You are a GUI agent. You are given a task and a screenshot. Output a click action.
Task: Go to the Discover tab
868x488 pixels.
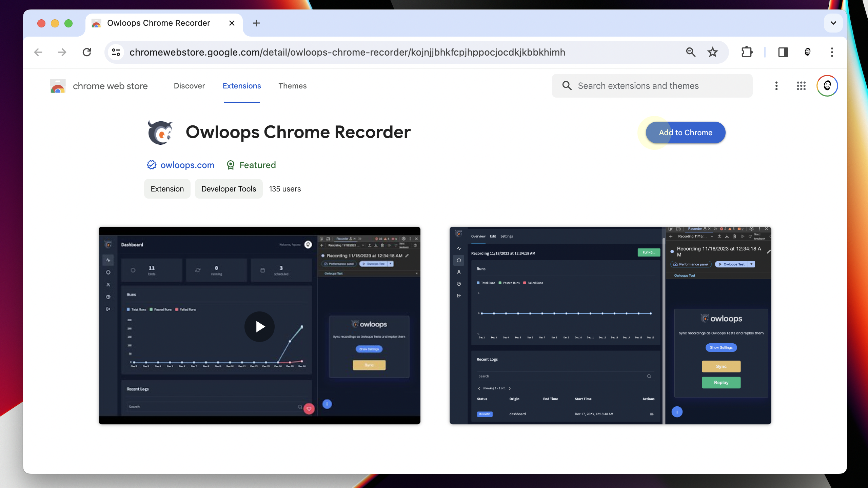(x=189, y=86)
